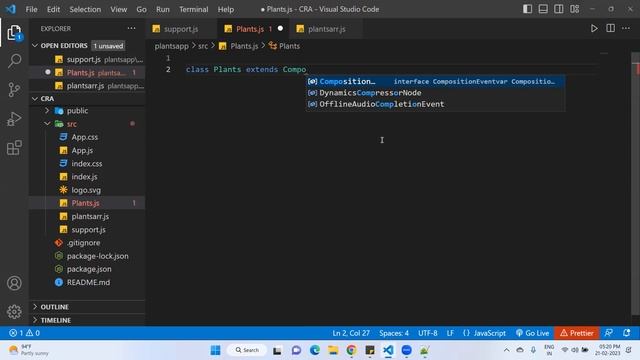Open the Source Control view
The height and width of the screenshot is (360, 640).
tap(14, 90)
